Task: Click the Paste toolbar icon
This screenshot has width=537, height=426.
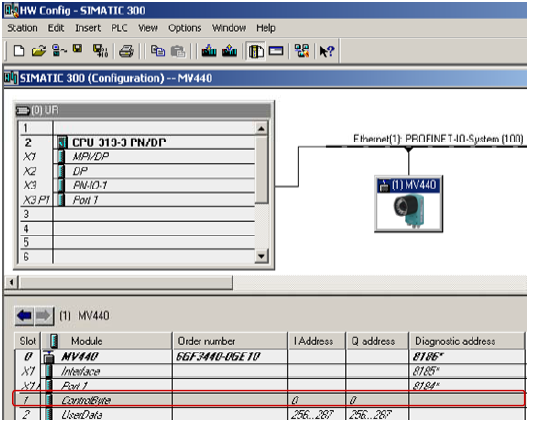Action: 178,51
